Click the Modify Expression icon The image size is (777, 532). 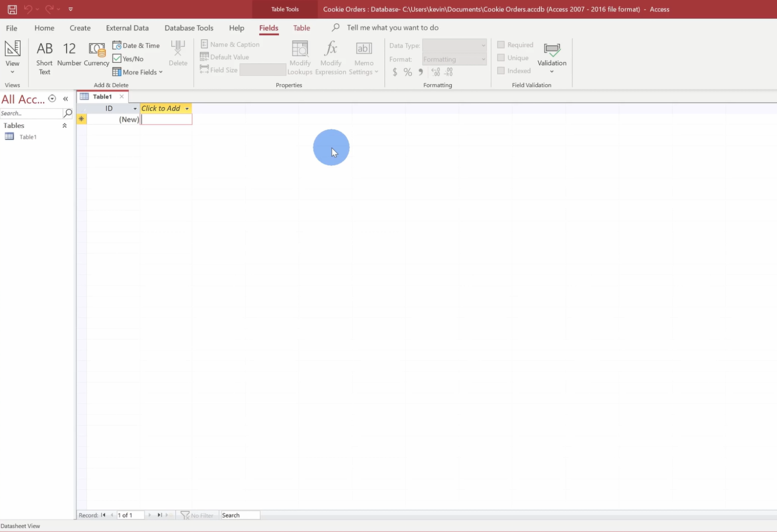(330, 57)
